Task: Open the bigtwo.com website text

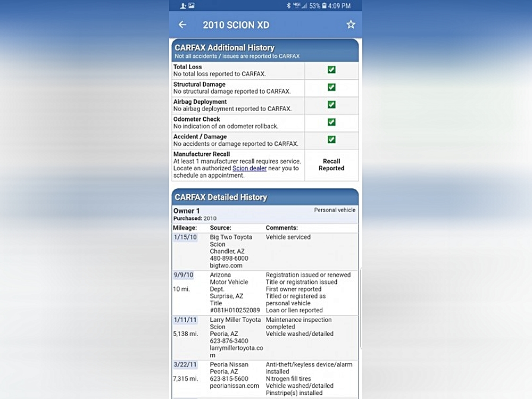Action: (226, 265)
